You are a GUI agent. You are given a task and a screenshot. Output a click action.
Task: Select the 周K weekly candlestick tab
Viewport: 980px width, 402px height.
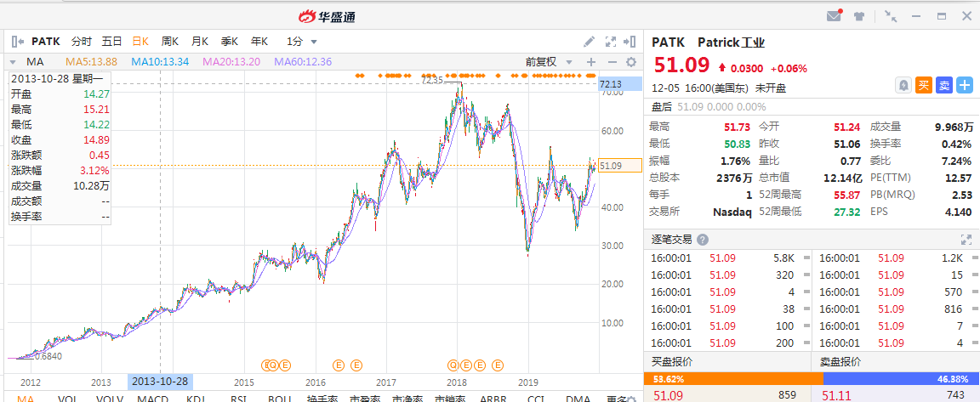coord(170,42)
